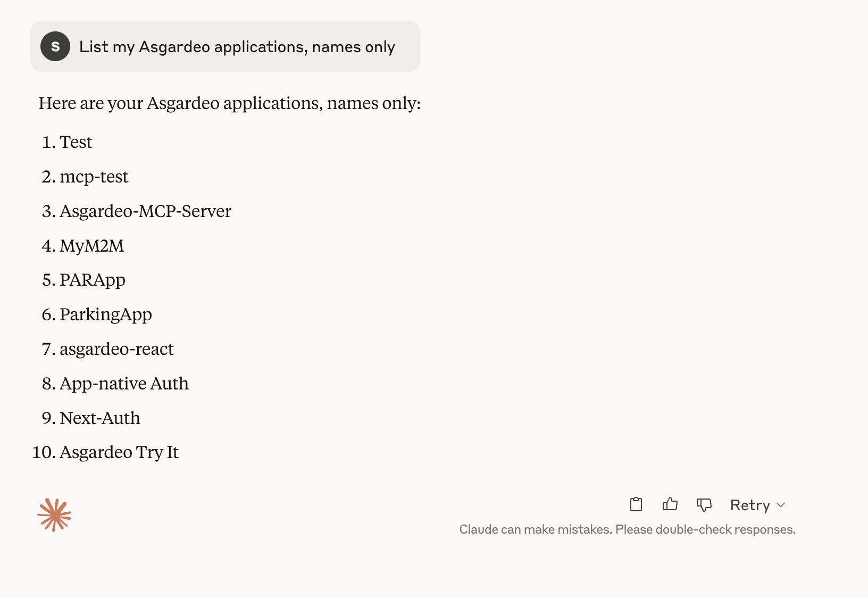This screenshot has height=598, width=868.
Task: Click the user avatar with letter S
Action: 55,46
